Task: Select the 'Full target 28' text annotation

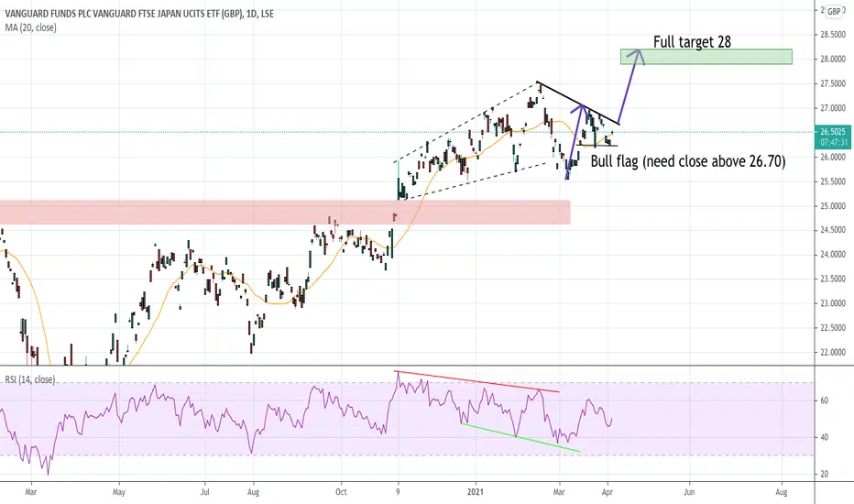Action: pos(692,42)
